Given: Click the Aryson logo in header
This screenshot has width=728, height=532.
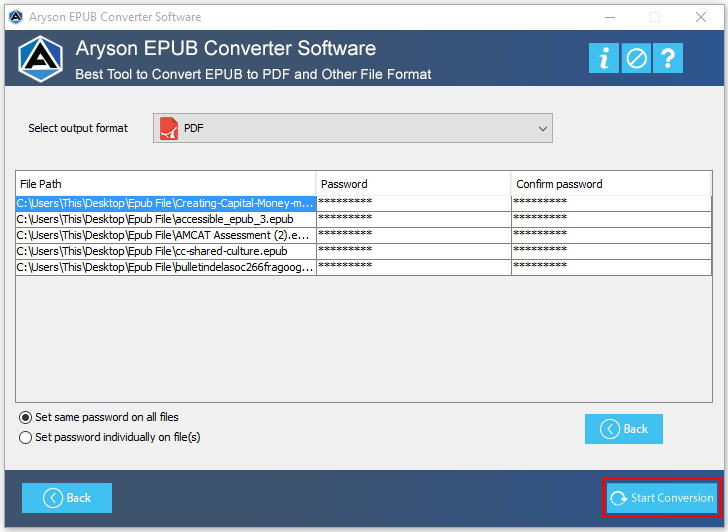Looking at the screenshot, I should pos(40,59).
